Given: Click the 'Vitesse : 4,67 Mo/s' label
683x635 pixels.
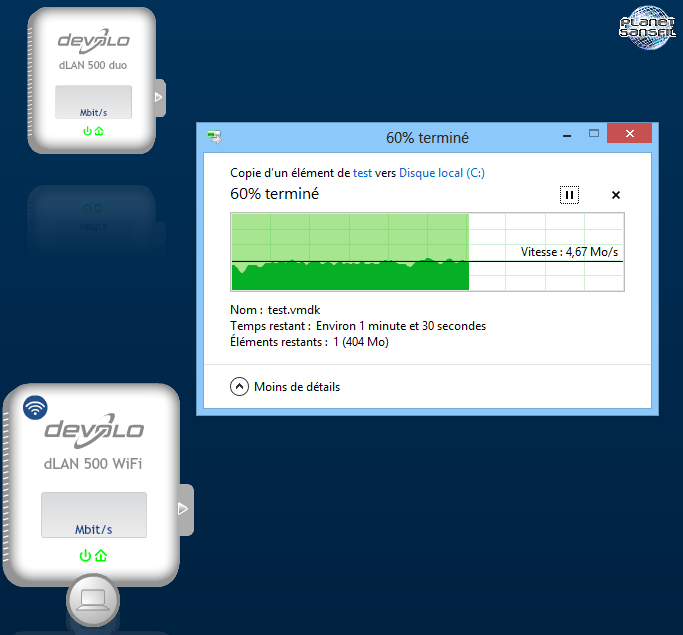Looking at the screenshot, I should click(x=569, y=252).
